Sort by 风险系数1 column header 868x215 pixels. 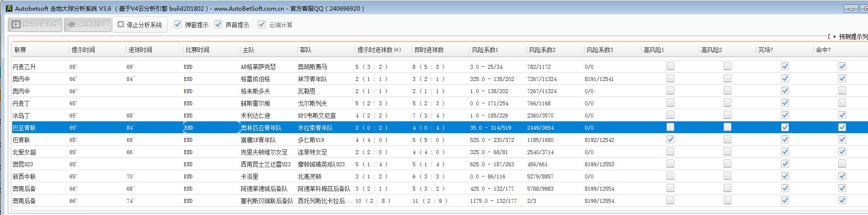[484, 50]
